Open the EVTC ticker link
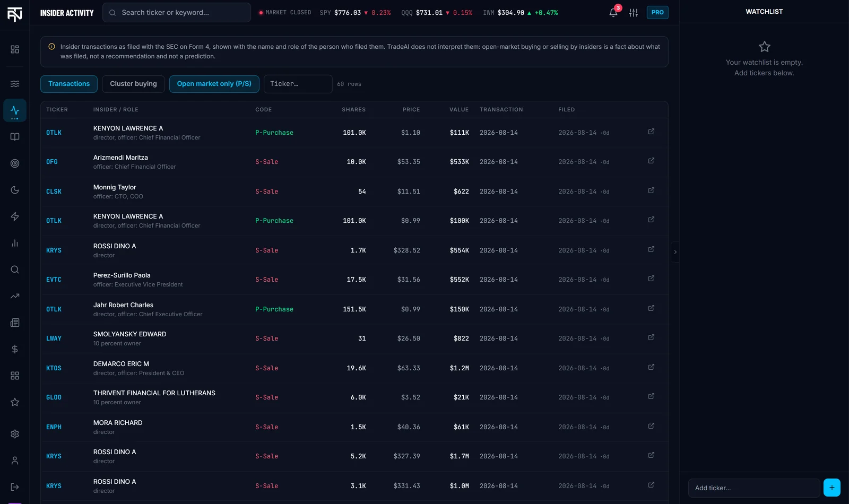The image size is (849, 504). tap(54, 280)
